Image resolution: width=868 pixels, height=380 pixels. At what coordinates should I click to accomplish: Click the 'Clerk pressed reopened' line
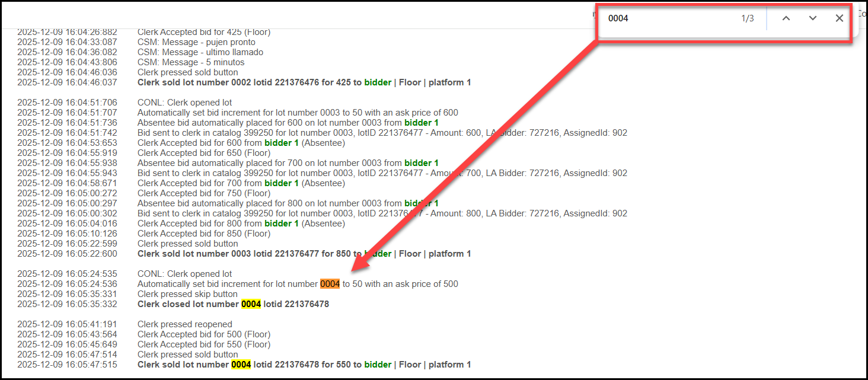(185, 324)
